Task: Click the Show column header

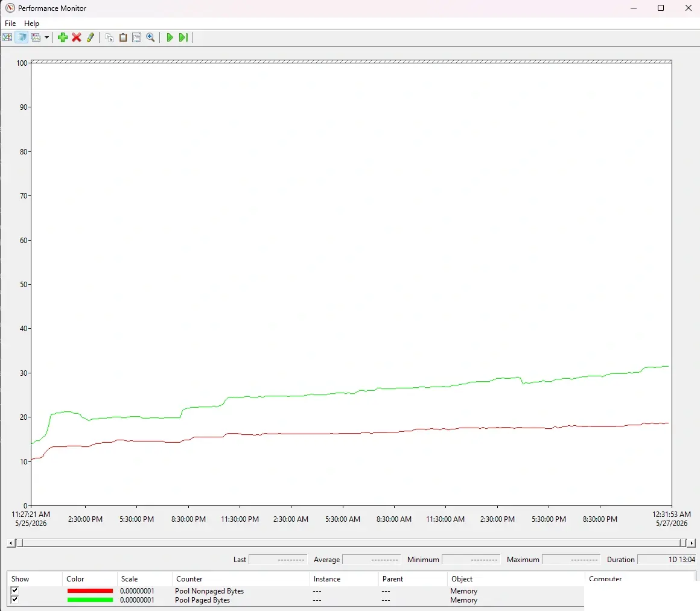Action: (x=34, y=579)
